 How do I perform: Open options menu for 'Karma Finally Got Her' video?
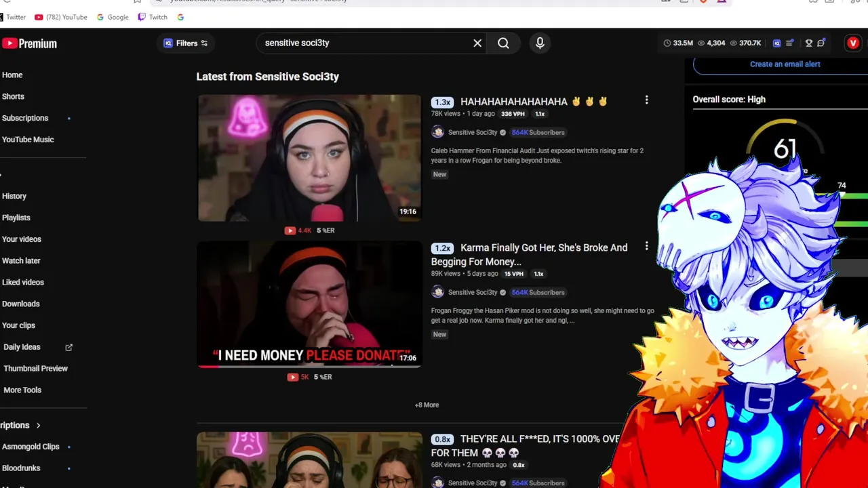(x=646, y=247)
